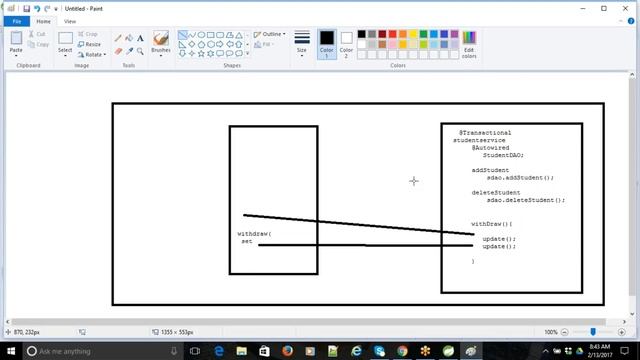The image size is (640, 360).
Task: Click the Copy button
Action: [x=39, y=44]
